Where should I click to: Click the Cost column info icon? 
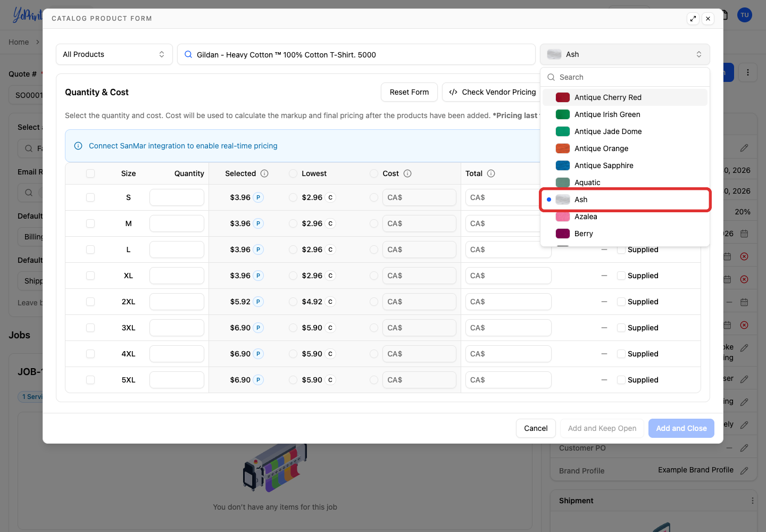click(407, 173)
